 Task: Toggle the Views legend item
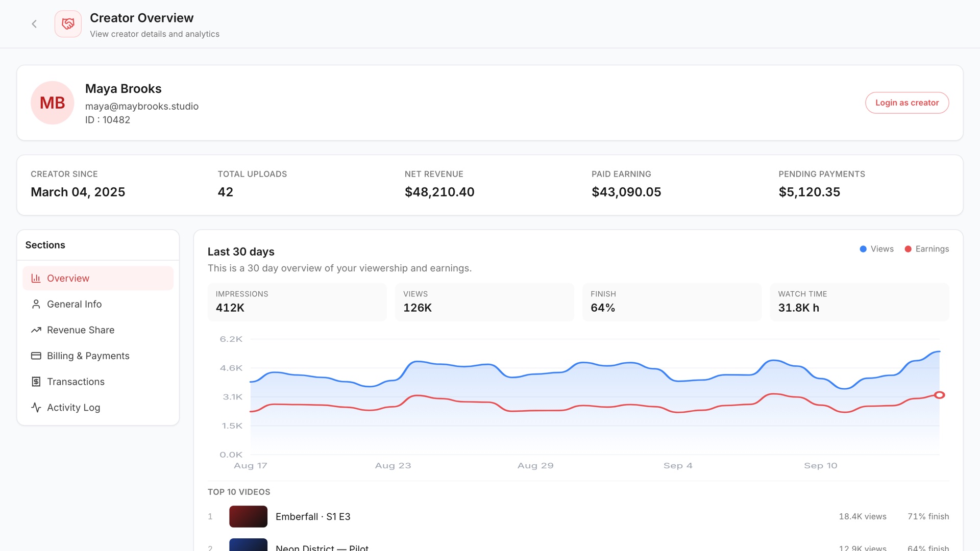click(x=876, y=249)
